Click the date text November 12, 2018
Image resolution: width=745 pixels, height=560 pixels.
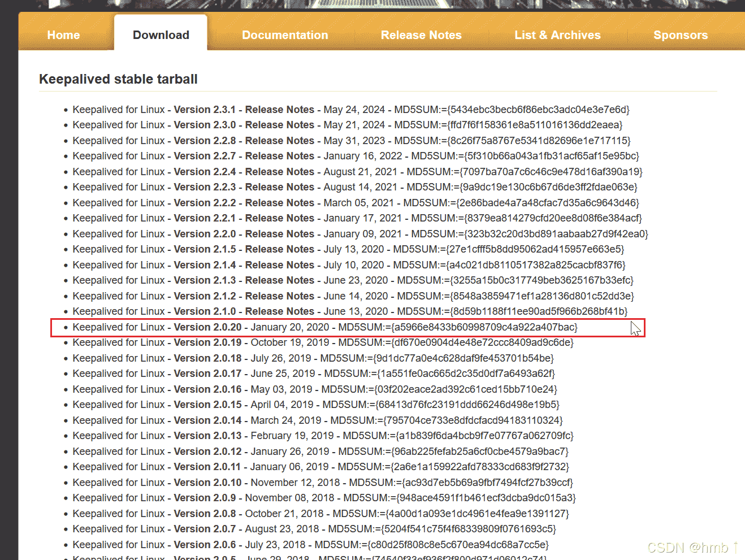click(x=296, y=483)
